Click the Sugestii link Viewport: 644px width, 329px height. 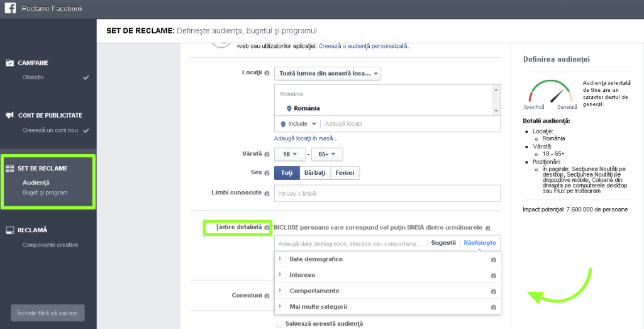click(x=443, y=243)
